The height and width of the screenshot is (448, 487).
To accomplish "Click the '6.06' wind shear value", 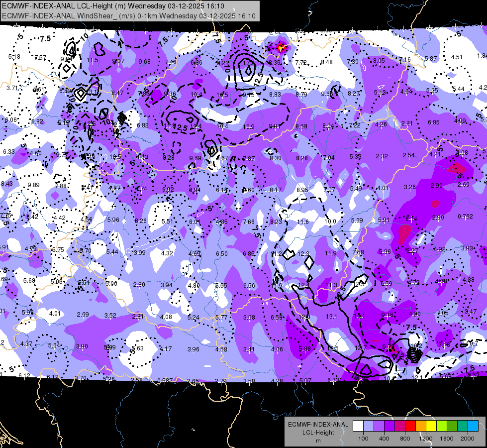I will [11, 119].
